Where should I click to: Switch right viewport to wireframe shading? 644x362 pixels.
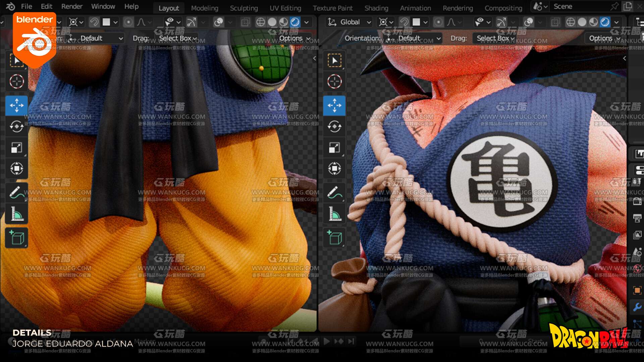click(x=571, y=22)
